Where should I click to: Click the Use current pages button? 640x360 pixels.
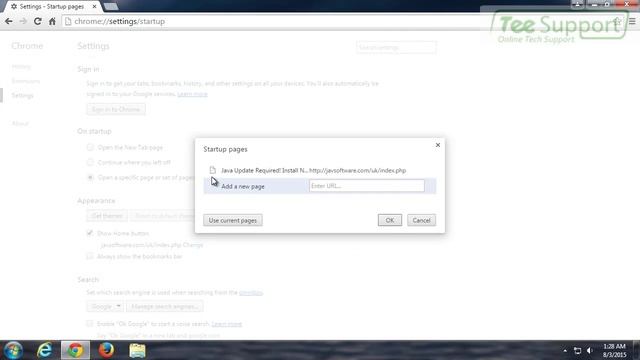tap(233, 220)
